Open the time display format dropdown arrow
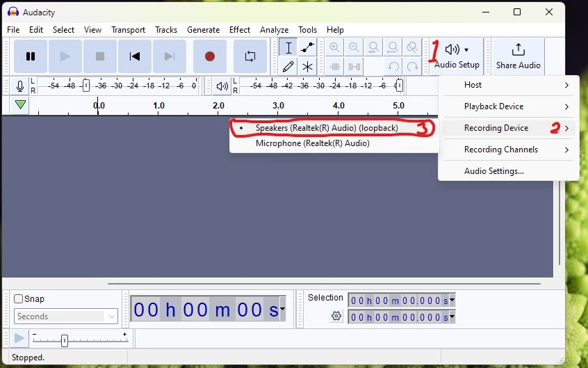The image size is (588, 368). pos(282,309)
